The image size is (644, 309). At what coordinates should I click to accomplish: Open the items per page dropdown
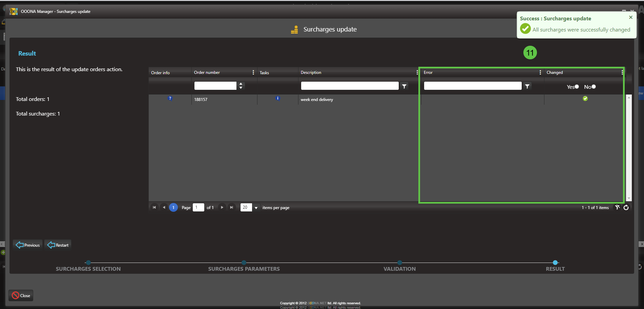256,208
